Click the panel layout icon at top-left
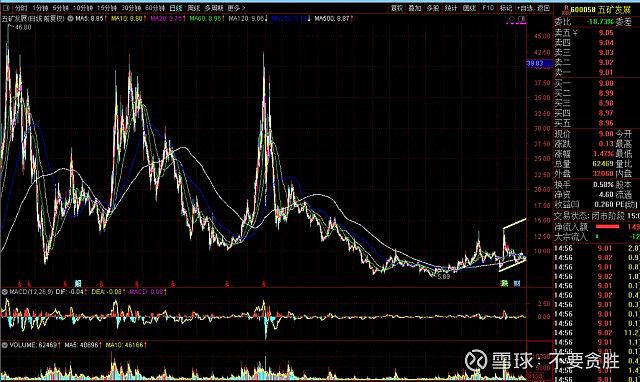The width and height of the screenshot is (640, 382). click(6, 8)
